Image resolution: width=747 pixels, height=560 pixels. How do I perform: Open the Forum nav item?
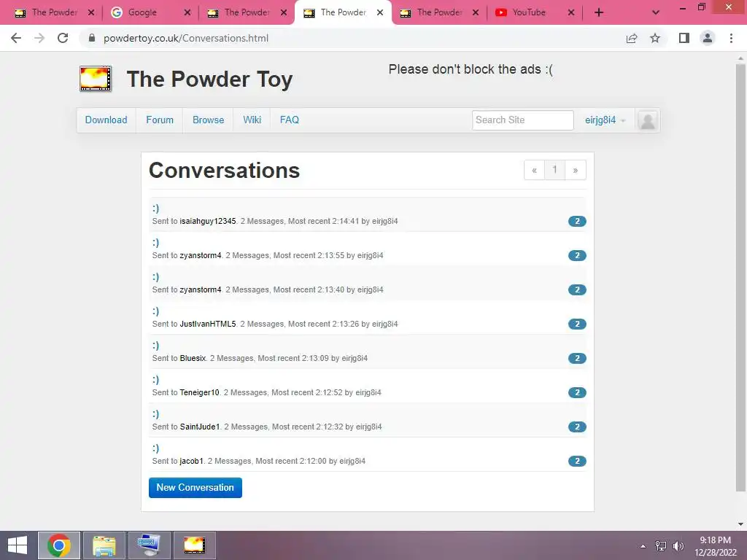[160, 120]
